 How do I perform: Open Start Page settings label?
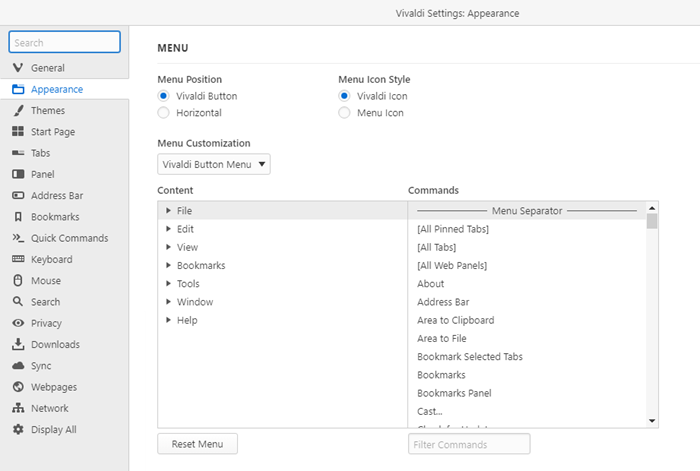coord(53,132)
